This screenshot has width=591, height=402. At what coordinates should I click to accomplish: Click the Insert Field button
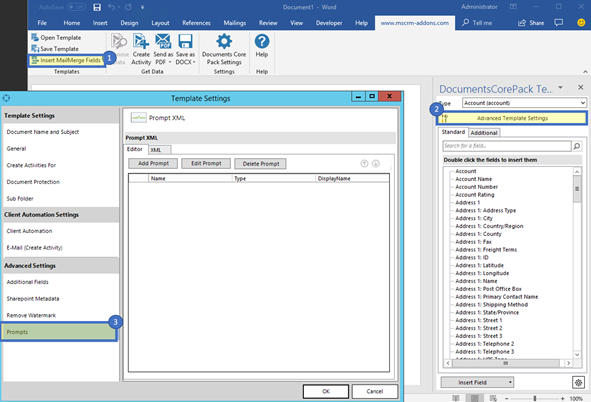pos(474,382)
